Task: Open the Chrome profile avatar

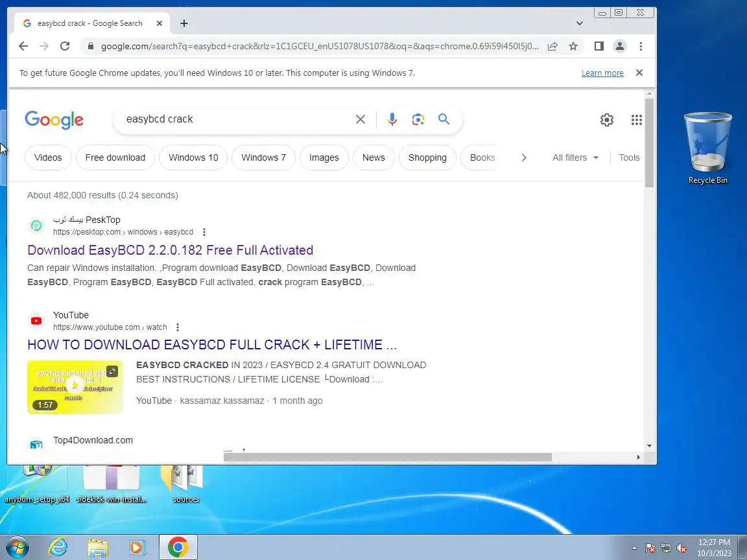Action: coord(619,46)
